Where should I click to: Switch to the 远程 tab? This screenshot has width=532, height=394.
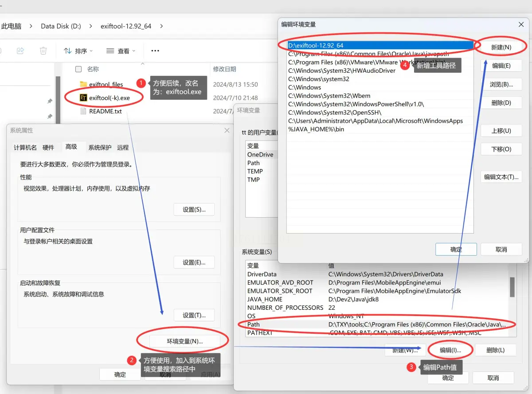click(x=123, y=148)
